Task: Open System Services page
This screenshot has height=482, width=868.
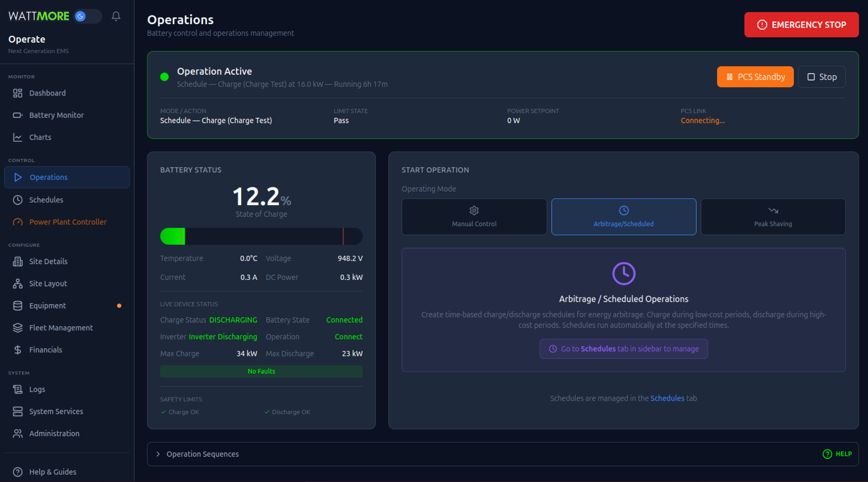Action: tap(56, 412)
